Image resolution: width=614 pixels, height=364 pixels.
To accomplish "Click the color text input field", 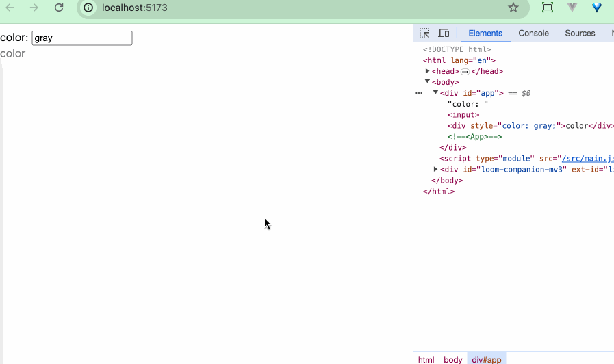I will (82, 38).
